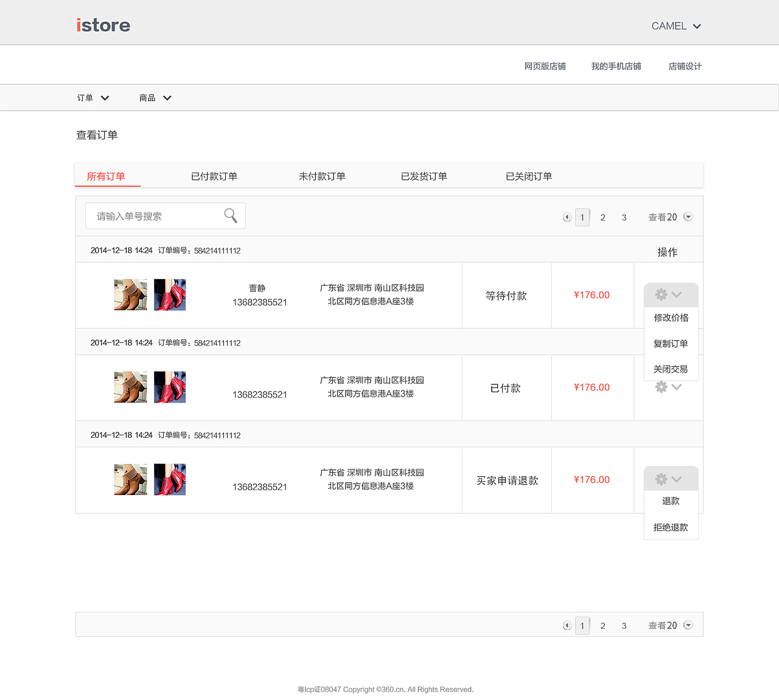Open the CAMEL account dropdown

click(676, 26)
